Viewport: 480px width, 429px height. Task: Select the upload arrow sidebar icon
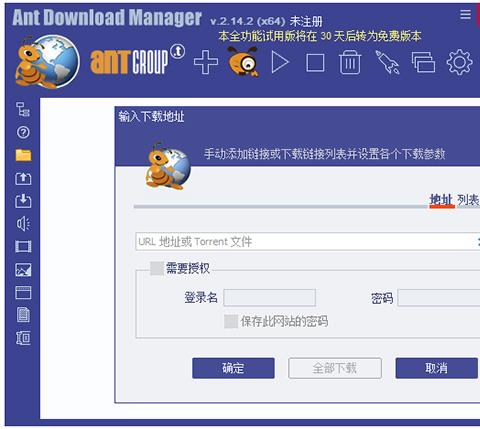tap(23, 178)
